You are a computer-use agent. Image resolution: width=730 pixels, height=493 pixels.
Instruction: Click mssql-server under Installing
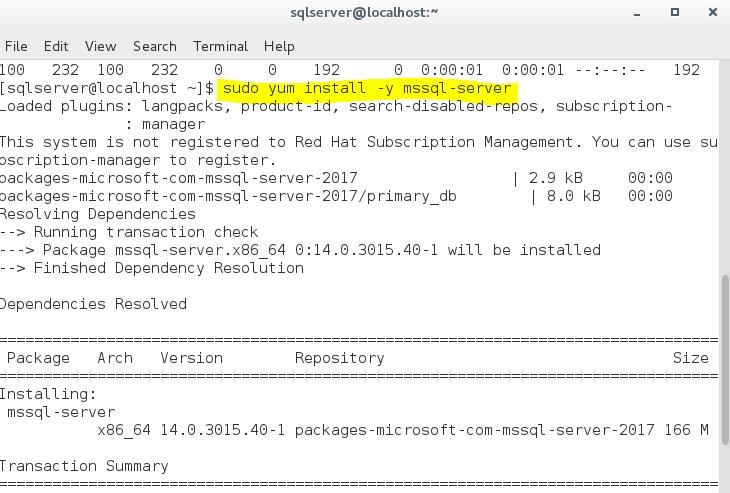(61, 412)
